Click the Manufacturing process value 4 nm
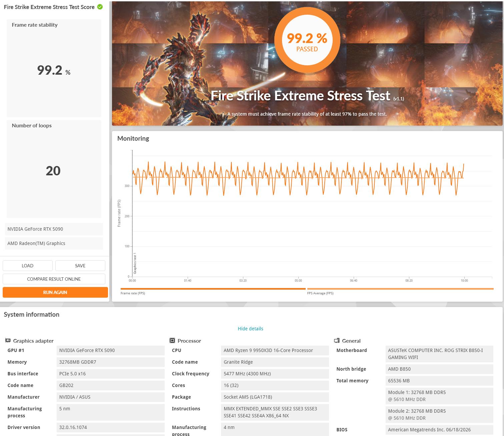This screenshot has height=436, width=504. tap(275, 429)
